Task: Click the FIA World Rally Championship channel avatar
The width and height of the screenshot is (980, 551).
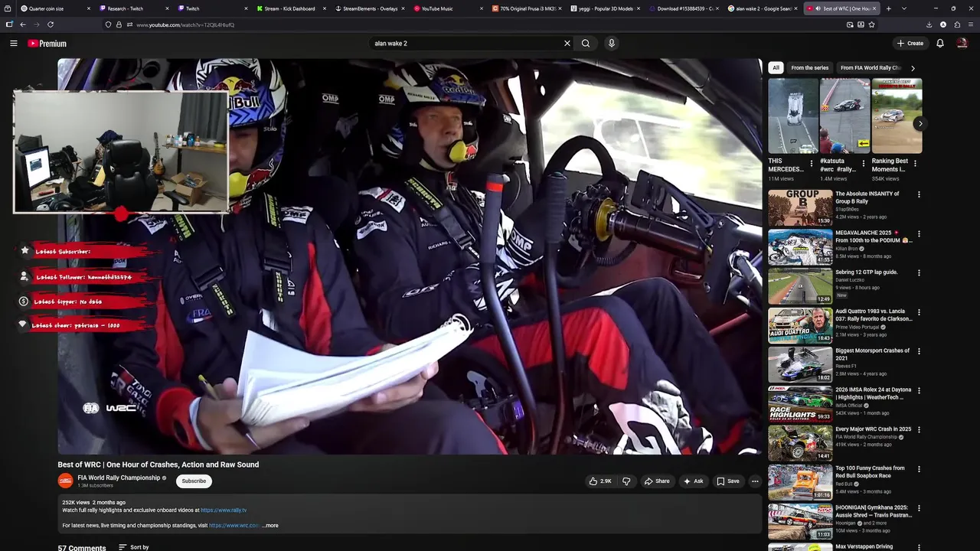Action: (66, 481)
